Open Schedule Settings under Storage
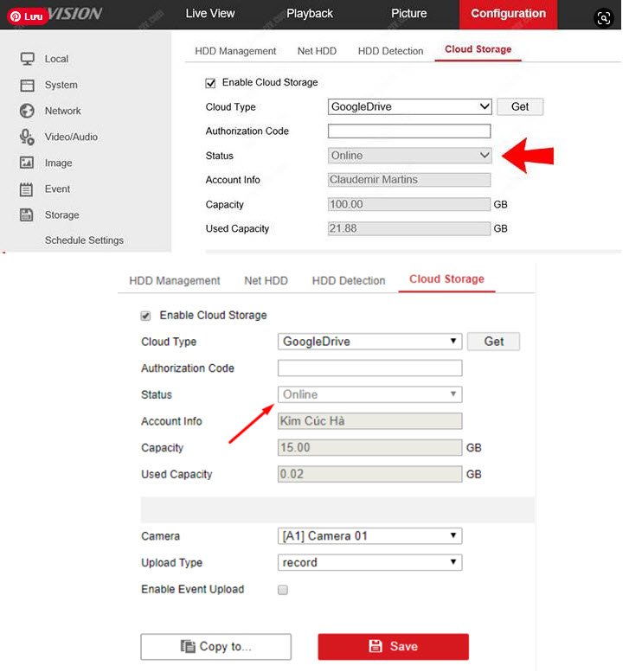Image resolution: width=629 pixels, height=672 pixels. tap(84, 240)
